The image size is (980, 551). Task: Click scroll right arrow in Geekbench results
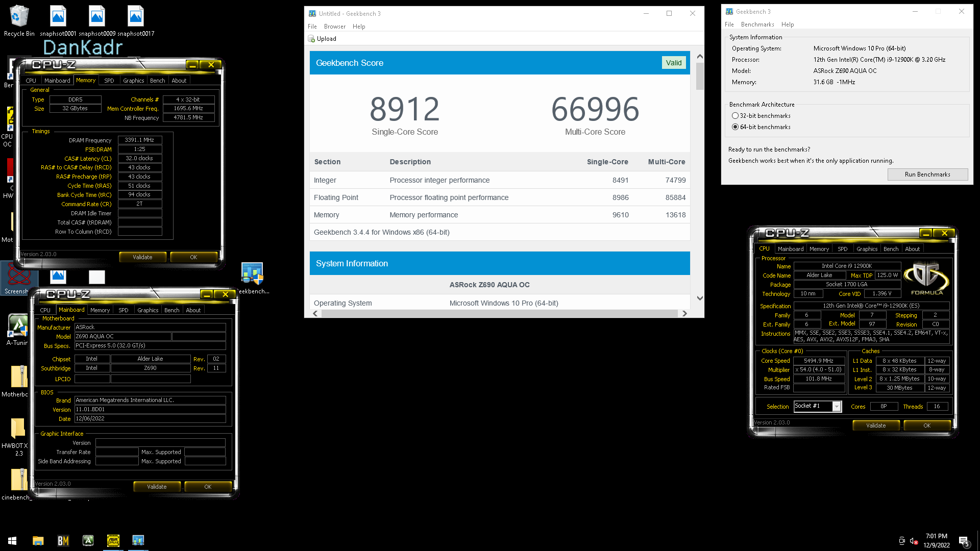click(684, 313)
